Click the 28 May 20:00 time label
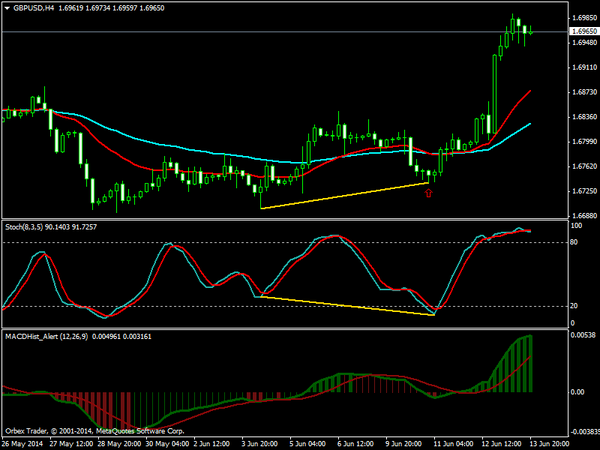600x450 pixels. pyautogui.click(x=119, y=444)
